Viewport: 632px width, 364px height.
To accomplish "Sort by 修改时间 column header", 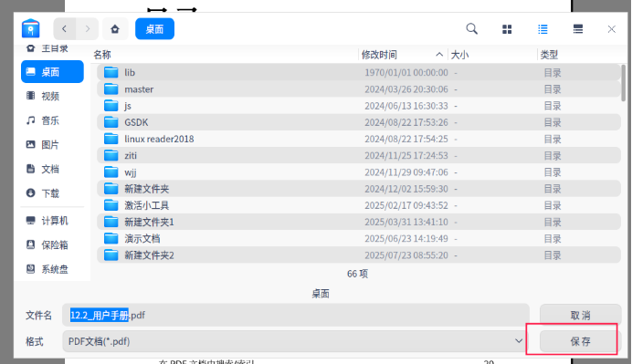I will (x=379, y=55).
